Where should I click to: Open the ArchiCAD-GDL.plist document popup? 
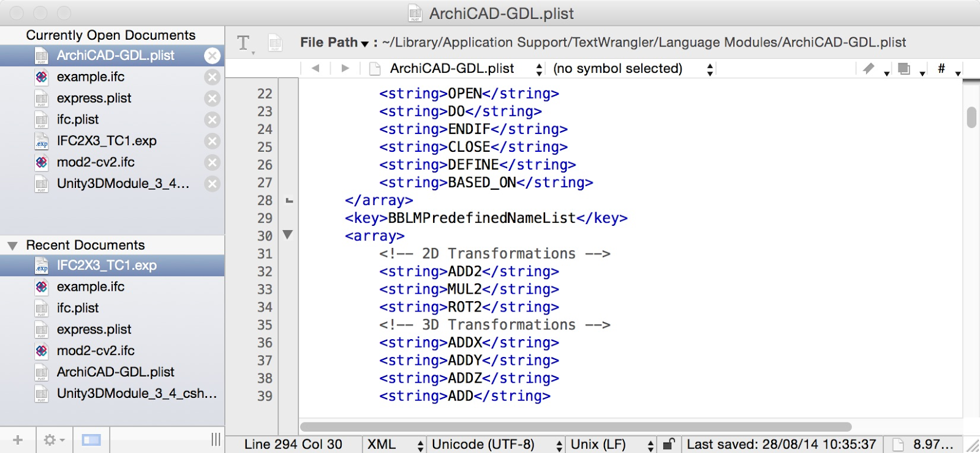click(x=456, y=69)
